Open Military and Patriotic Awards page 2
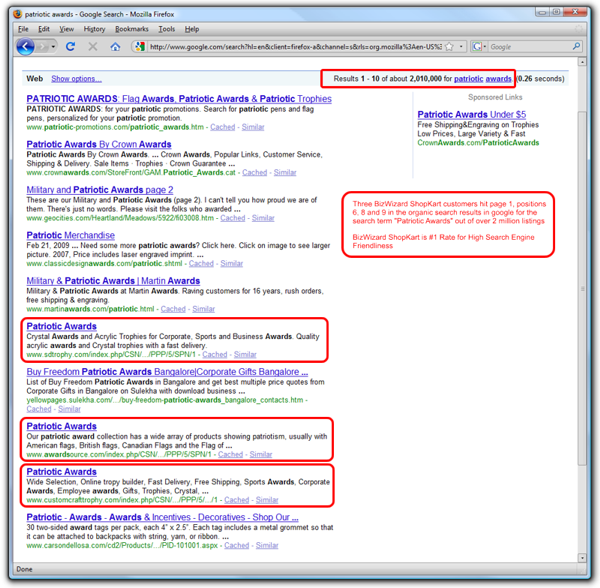The width and height of the screenshot is (600, 588). [x=100, y=190]
